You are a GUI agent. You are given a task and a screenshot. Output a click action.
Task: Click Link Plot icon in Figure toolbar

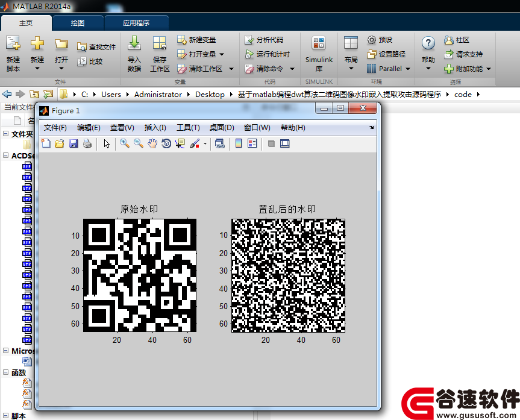[x=219, y=143]
